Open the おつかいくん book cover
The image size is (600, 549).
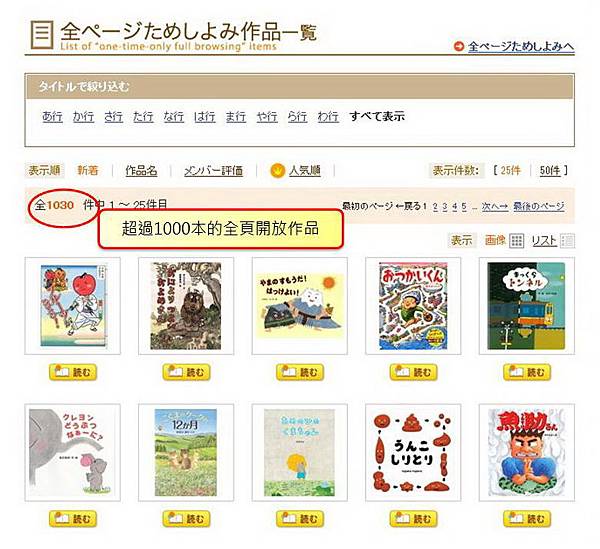[x=413, y=306]
